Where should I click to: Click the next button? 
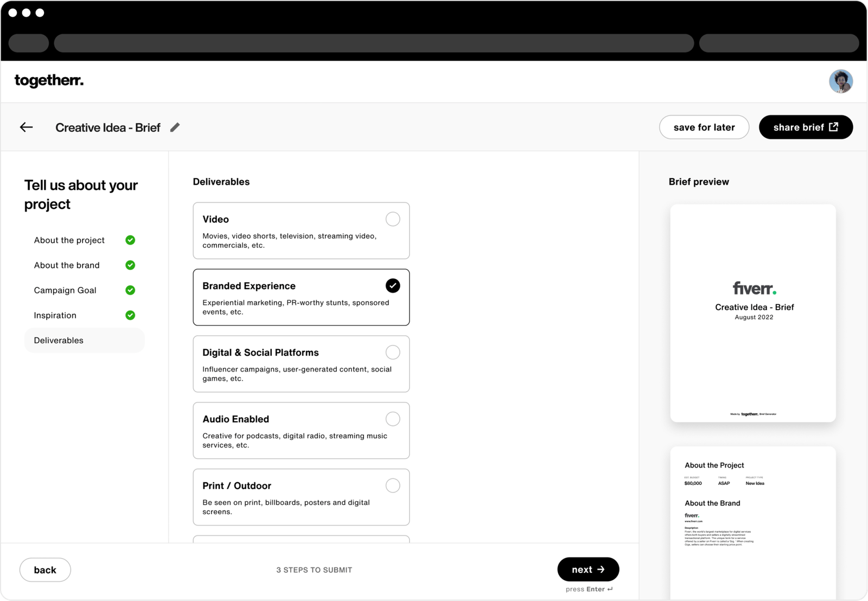pyautogui.click(x=588, y=570)
